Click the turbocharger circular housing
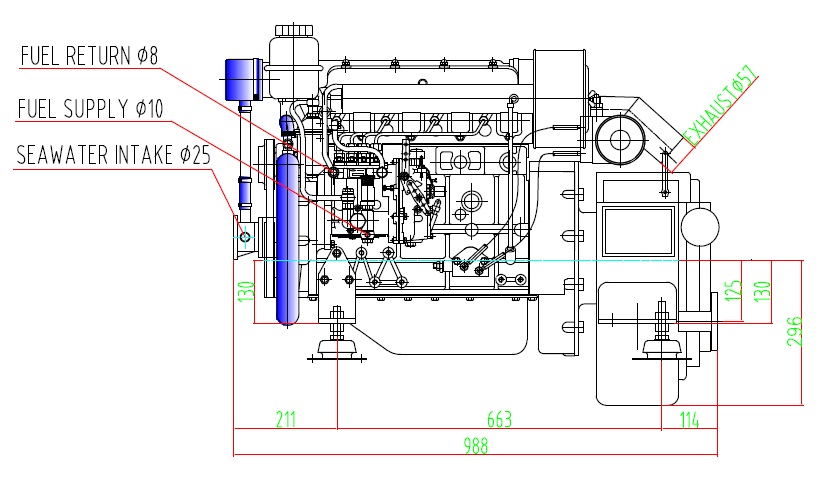Viewport: 819px width, 492px height. (620, 140)
